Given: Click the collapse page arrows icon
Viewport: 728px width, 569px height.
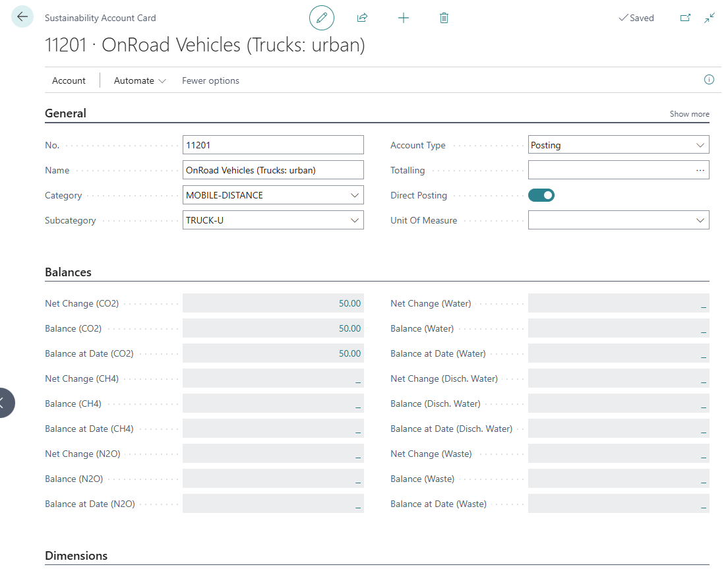Looking at the screenshot, I should 710,18.
